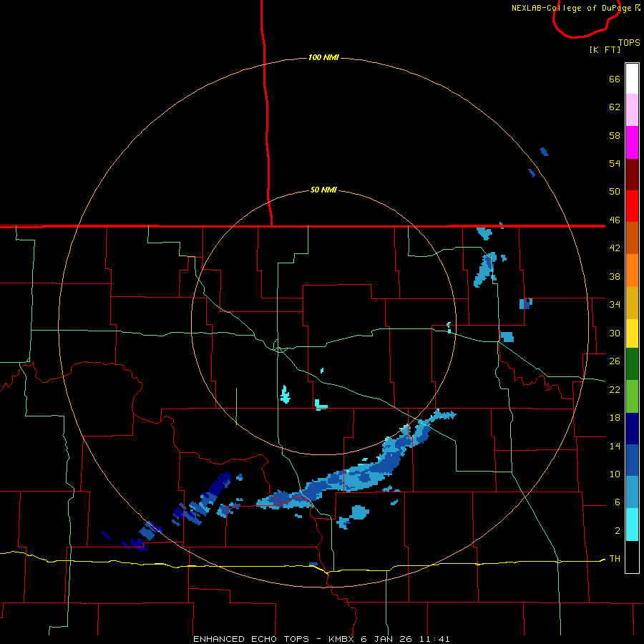The width and height of the screenshot is (644, 644).
Task: Pick the light green legend swatch
Action: point(632,396)
